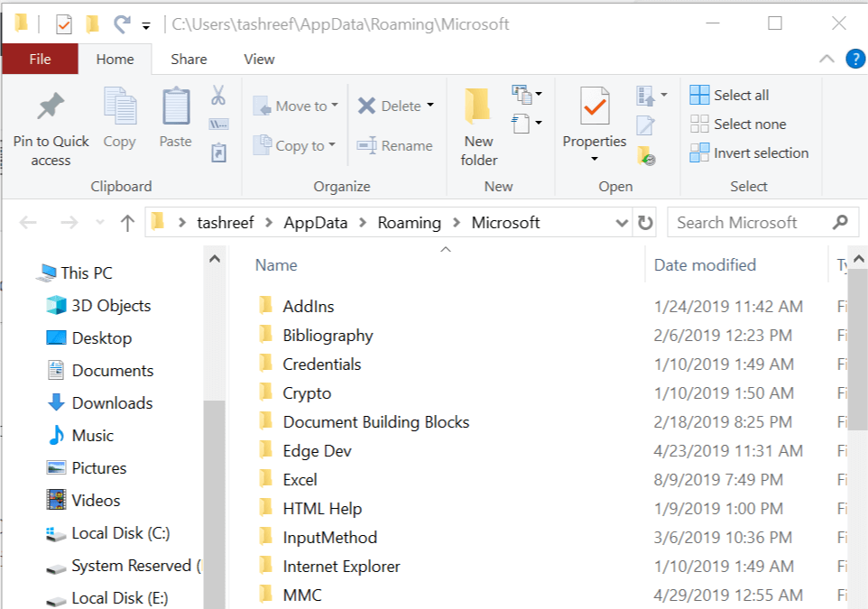Click the Forward navigation arrow
The width and height of the screenshot is (868, 609).
pos(69,223)
